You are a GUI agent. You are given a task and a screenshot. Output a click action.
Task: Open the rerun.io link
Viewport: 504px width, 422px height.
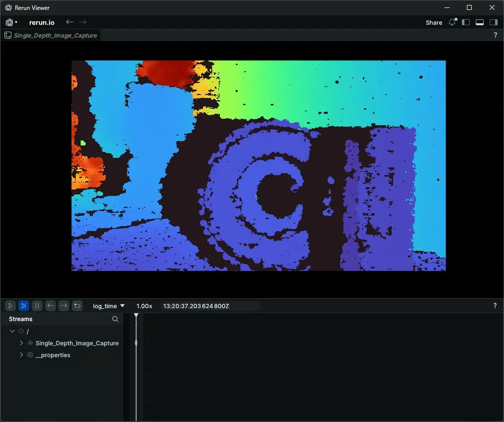pos(42,22)
